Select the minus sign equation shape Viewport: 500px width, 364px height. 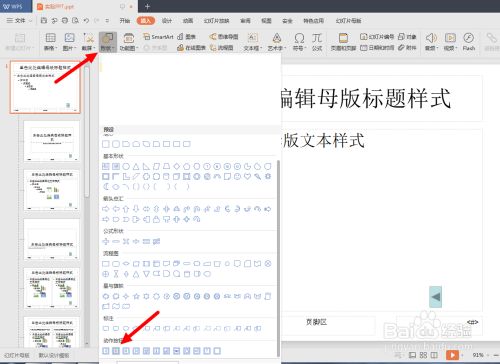pos(116,241)
